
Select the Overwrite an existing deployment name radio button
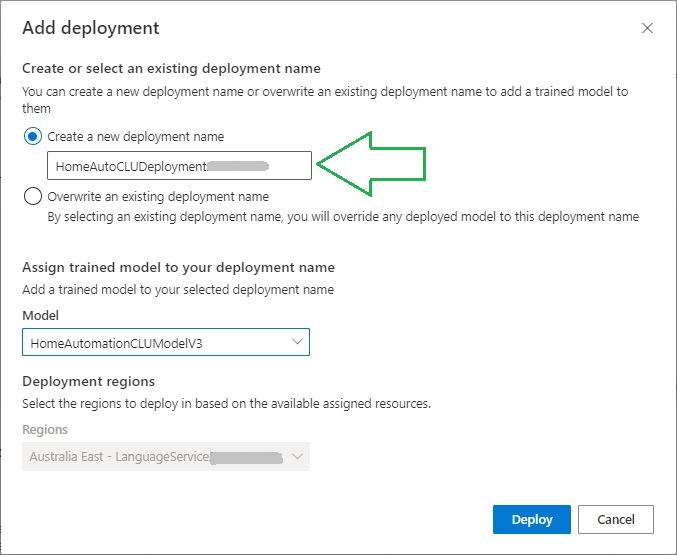pyautogui.click(x=33, y=197)
